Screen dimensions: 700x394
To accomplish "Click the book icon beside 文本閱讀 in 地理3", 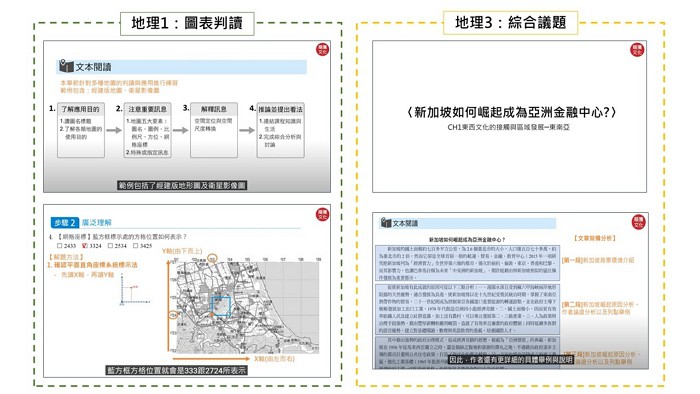I will tap(386, 222).
